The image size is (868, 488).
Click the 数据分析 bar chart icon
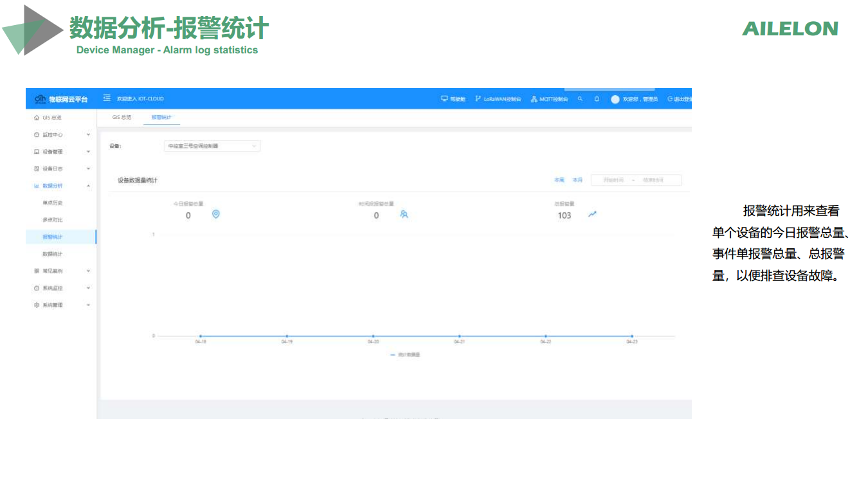click(x=37, y=186)
